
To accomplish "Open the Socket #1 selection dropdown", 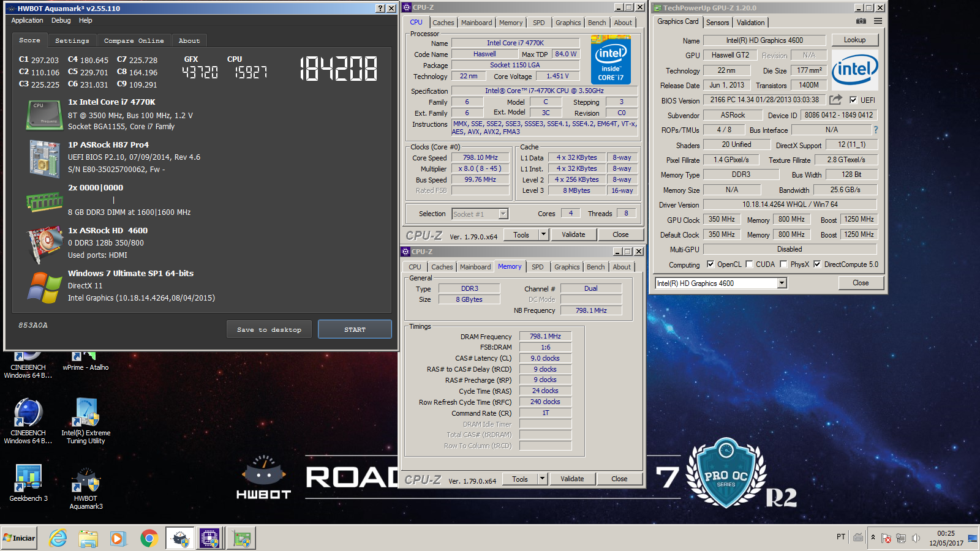I will click(503, 214).
